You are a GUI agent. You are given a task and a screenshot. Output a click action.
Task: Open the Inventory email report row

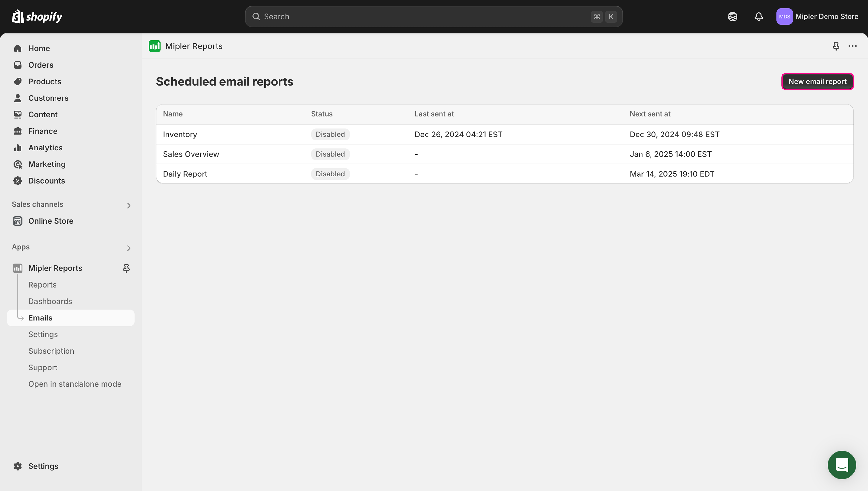click(x=180, y=134)
